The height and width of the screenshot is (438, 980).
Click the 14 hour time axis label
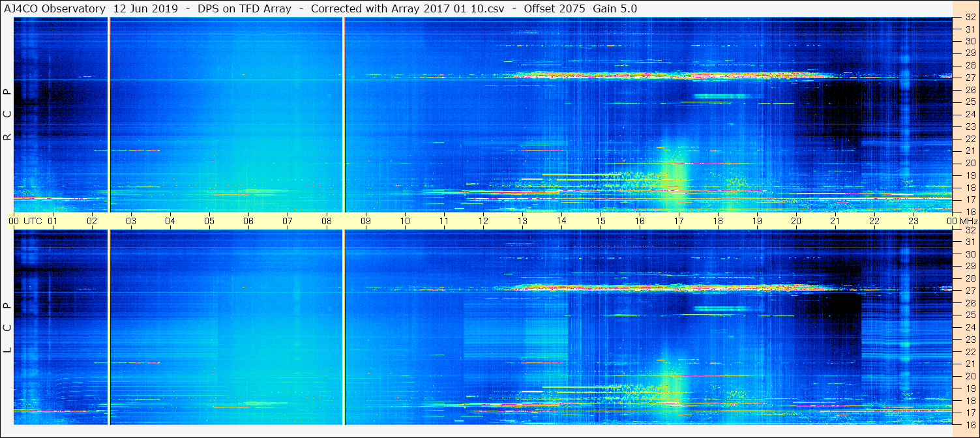tap(561, 221)
